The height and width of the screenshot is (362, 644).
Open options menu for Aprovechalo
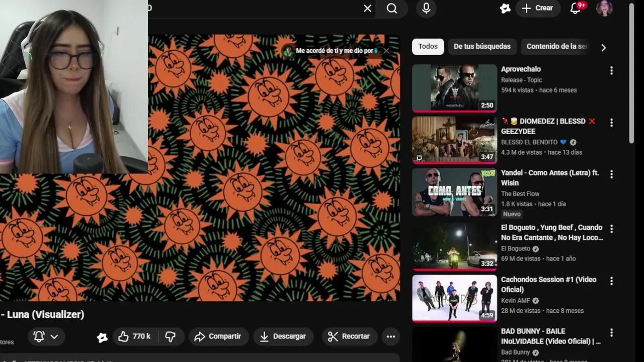click(x=611, y=71)
